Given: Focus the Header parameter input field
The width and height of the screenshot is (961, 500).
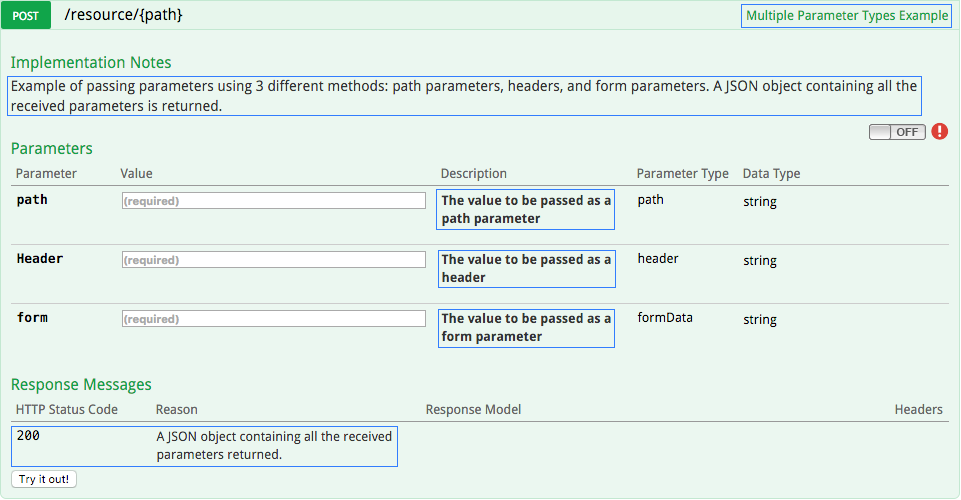Looking at the screenshot, I should coord(273,260).
